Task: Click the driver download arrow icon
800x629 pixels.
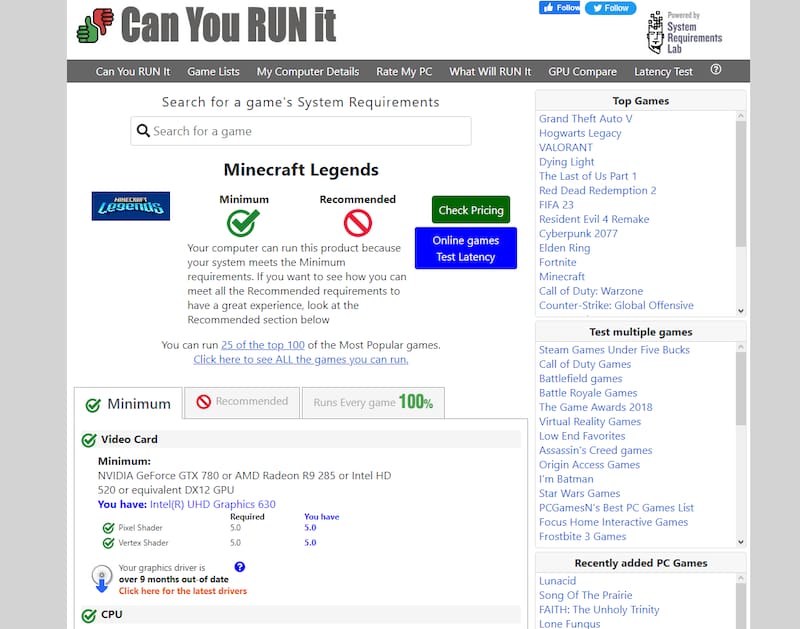Action: pyautogui.click(x=101, y=580)
